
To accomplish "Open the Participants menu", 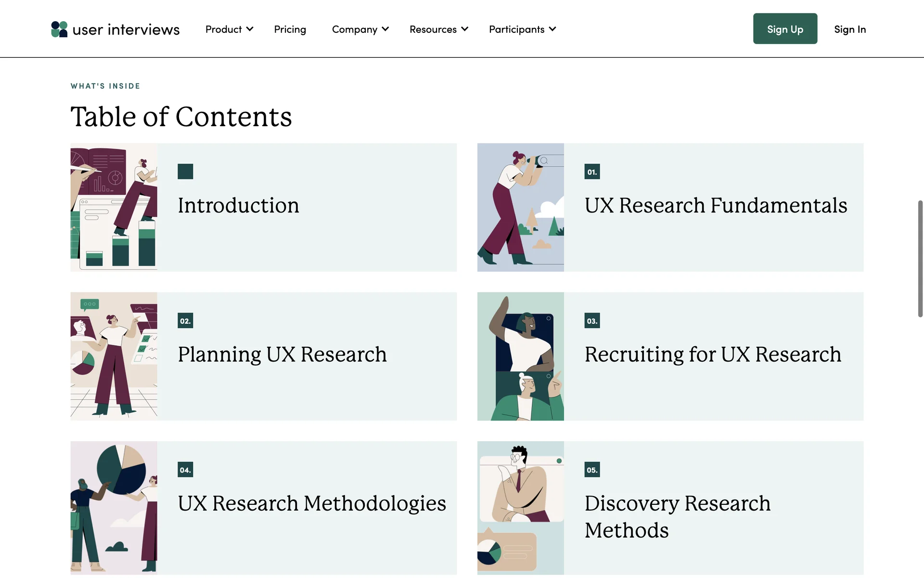I will [522, 29].
